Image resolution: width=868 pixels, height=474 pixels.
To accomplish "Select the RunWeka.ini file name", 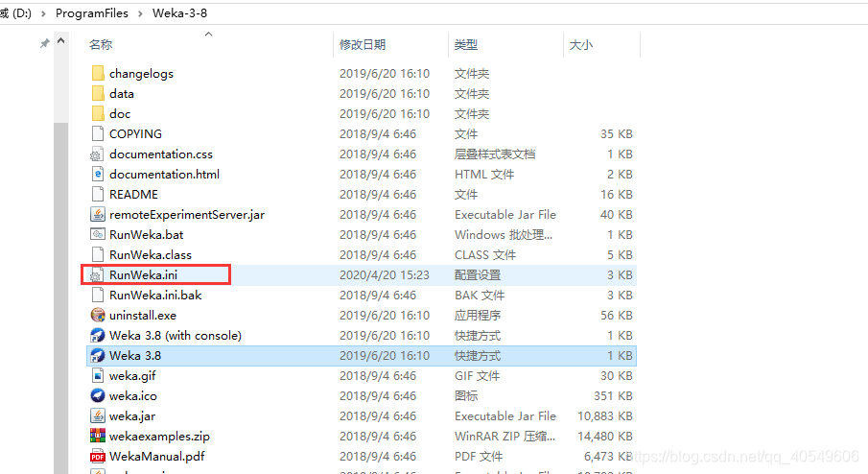I will pos(143,275).
